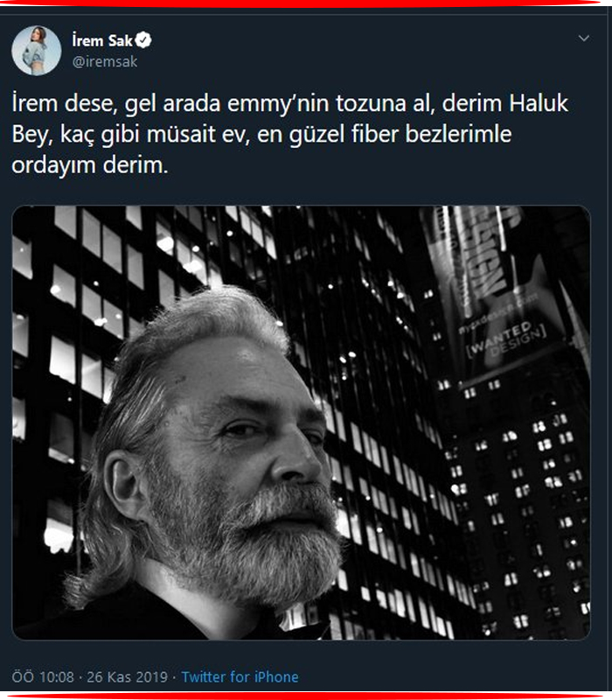Open İrem Sak's round profile avatar
Viewport: 612px width, 700px height.
36,51
